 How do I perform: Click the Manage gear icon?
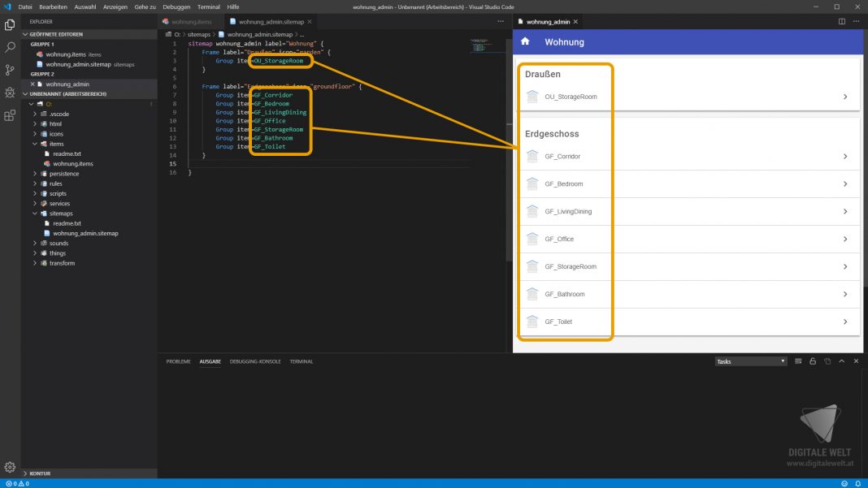coord(10,467)
